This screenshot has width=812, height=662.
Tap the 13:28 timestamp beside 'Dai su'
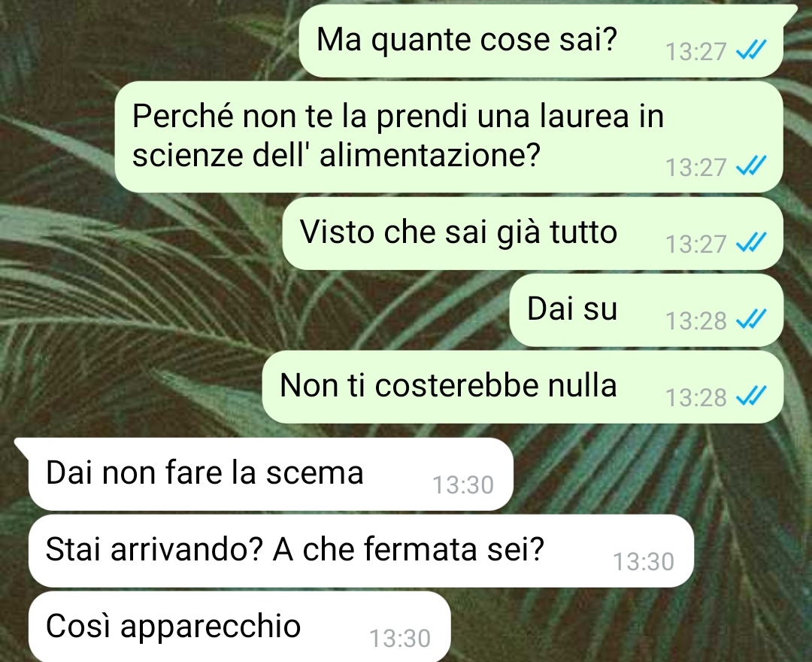click(x=695, y=320)
